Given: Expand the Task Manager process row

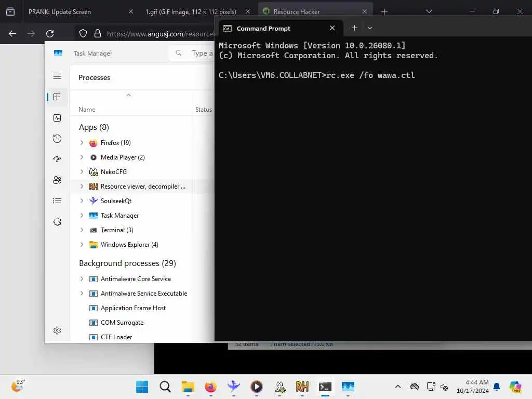Looking at the screenshot, I should pyautogui.click(x=82, y=216).
